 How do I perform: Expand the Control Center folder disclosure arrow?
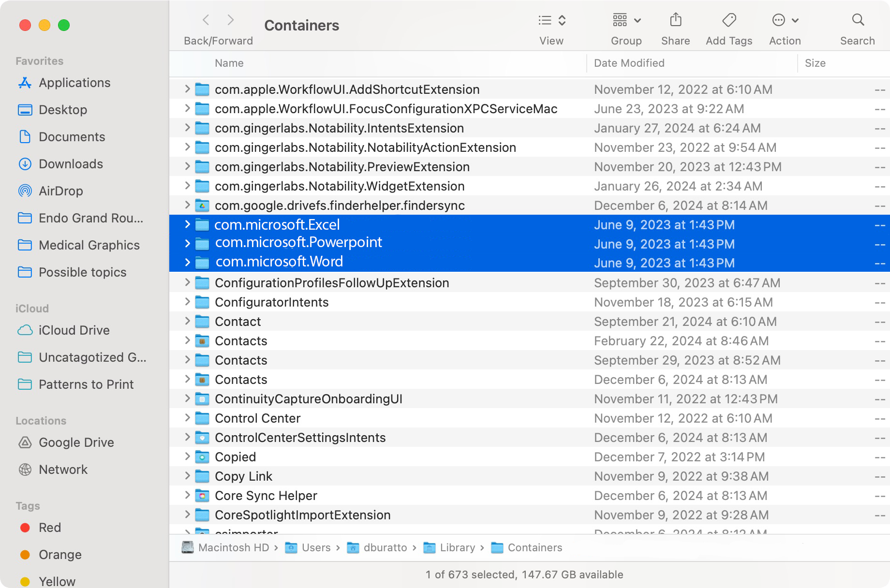188,418
